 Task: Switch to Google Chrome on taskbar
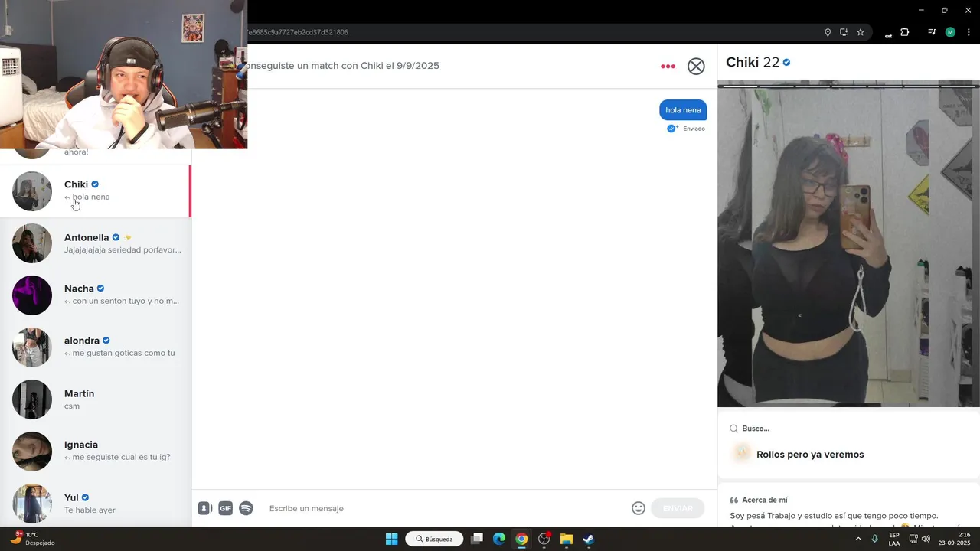[521, 539]
